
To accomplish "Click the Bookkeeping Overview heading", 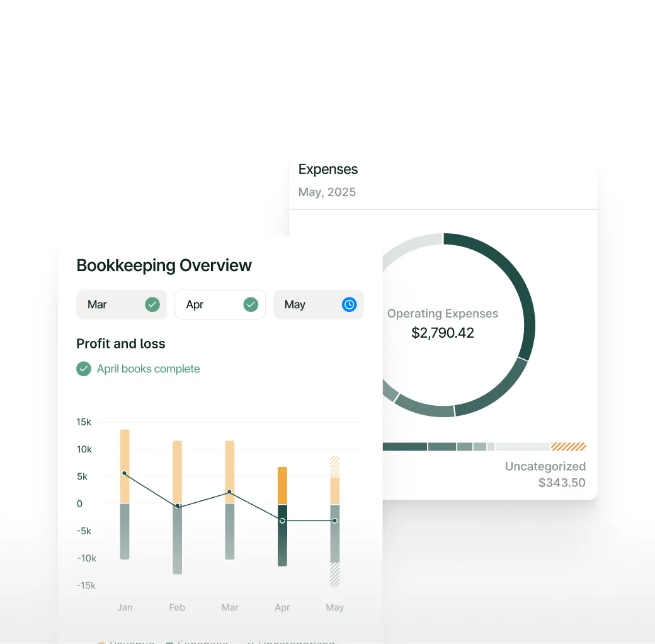I will point(164,265).
